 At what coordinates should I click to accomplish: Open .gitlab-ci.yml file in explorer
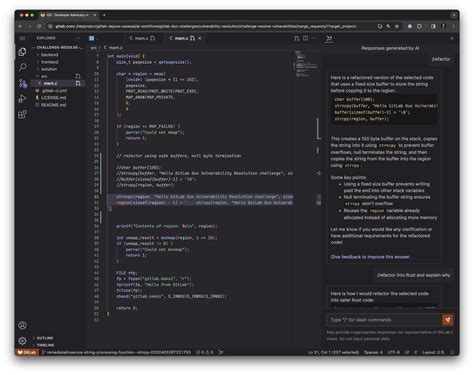click(54, 91)
